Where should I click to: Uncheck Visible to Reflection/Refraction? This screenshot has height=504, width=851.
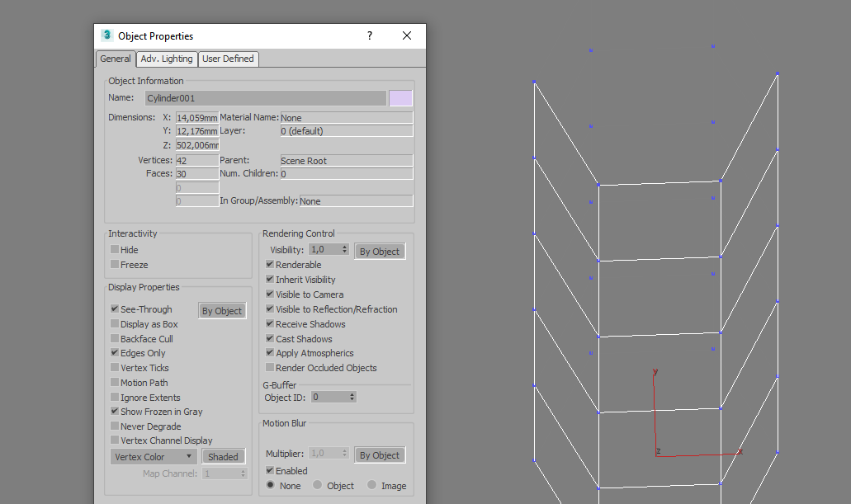click(x=270, y=309)
